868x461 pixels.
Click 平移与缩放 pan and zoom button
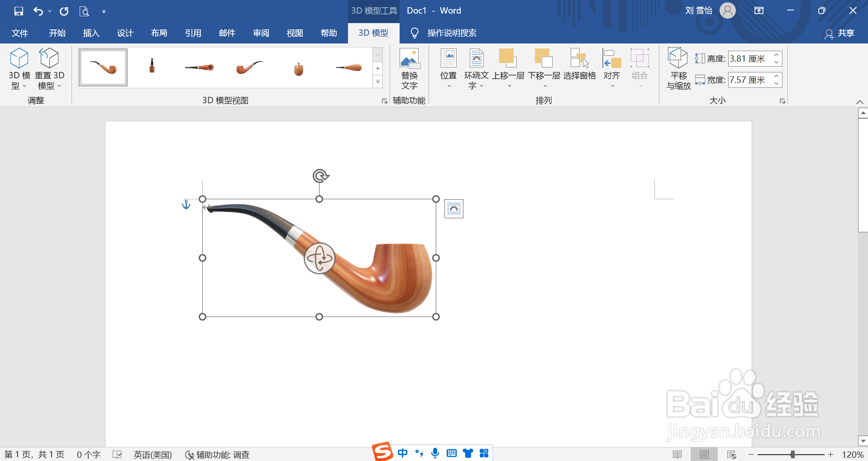click(678, 69)
